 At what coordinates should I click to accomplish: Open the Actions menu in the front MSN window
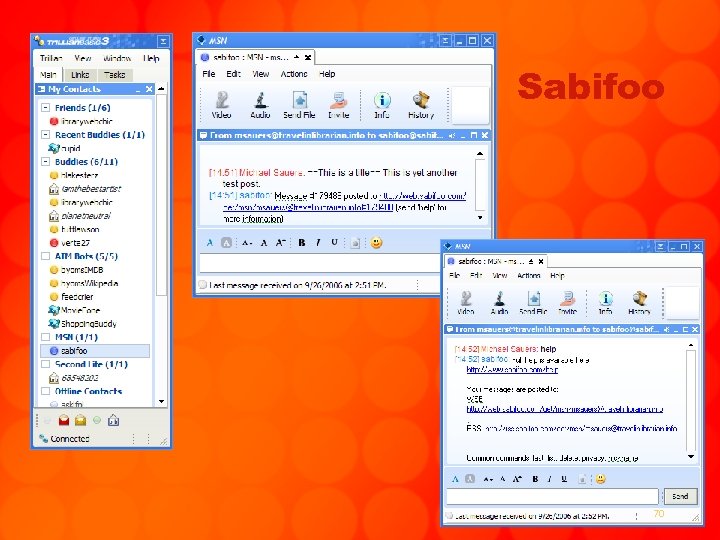[x=529, y=276]
